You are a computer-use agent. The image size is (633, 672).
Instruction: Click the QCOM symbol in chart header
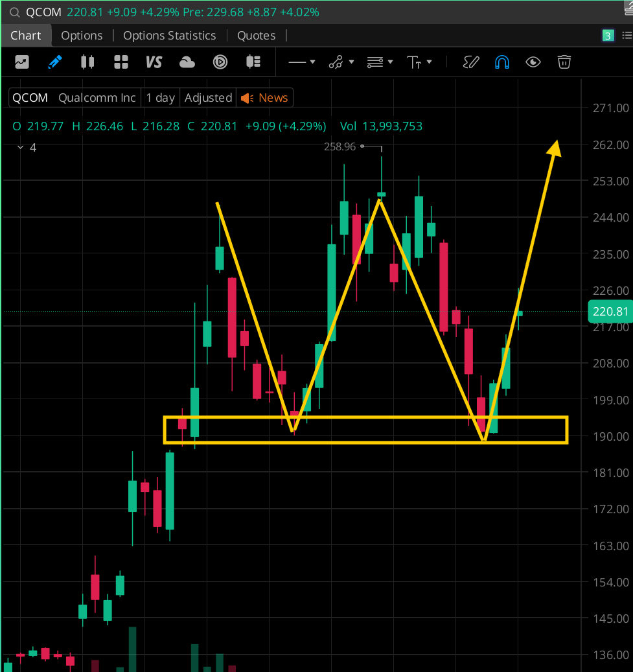point(30,98)
